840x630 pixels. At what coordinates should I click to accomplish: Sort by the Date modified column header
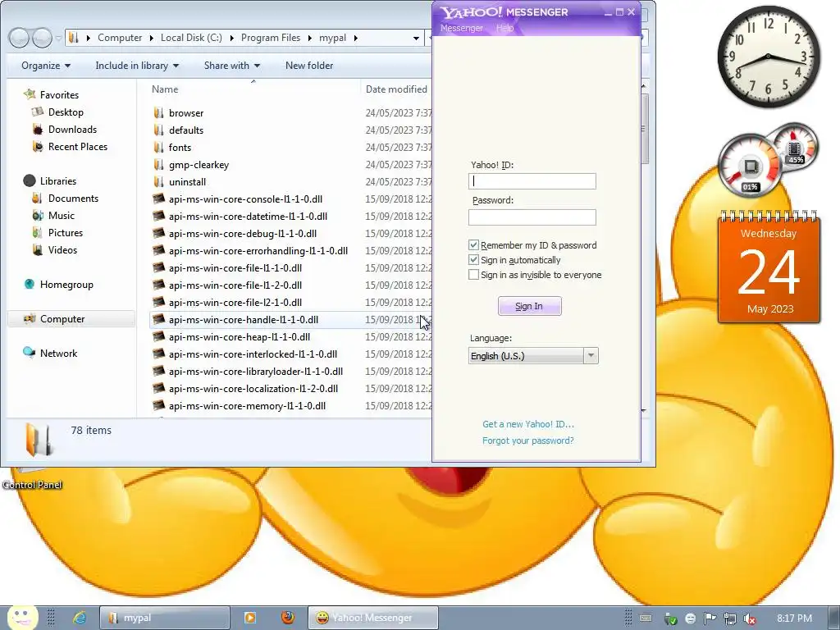click(396, 89)
